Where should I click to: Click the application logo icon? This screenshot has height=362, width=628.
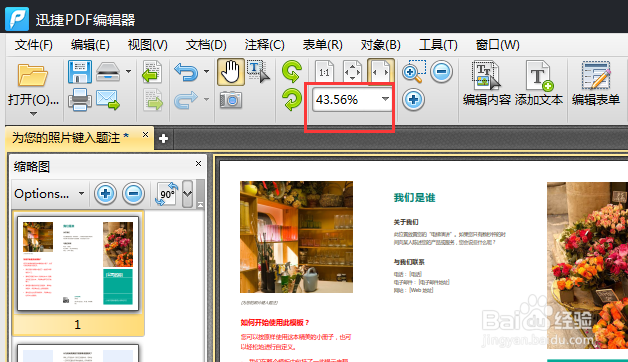pyautogui.click(x=17, y=19)
